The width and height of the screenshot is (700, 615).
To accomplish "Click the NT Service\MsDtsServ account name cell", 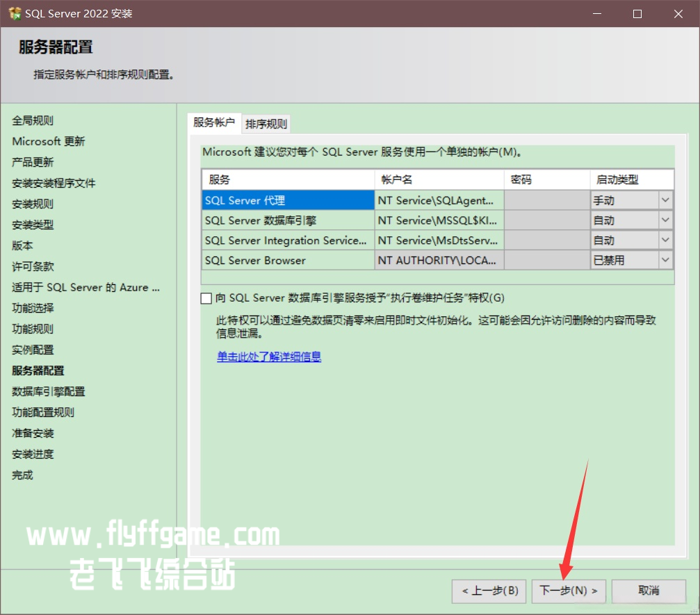I will pyautogui.click(x=439, y=240).
